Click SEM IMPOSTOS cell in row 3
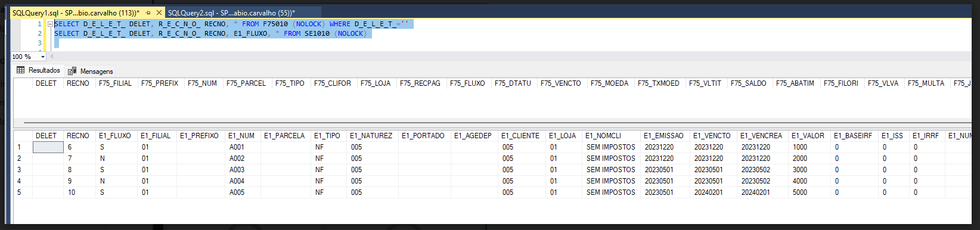Screen dimensions: 980x230 coord(611,170)
